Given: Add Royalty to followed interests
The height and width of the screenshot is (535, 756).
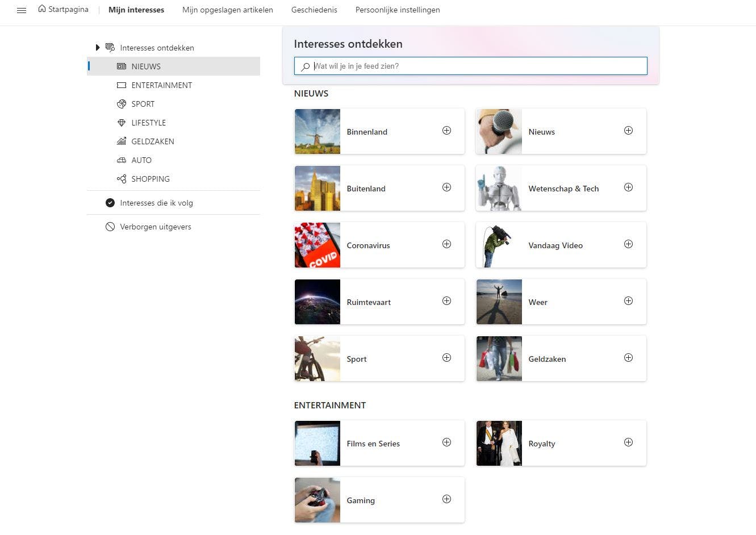Looking at the screenshot, I should [x=629, y=442].
